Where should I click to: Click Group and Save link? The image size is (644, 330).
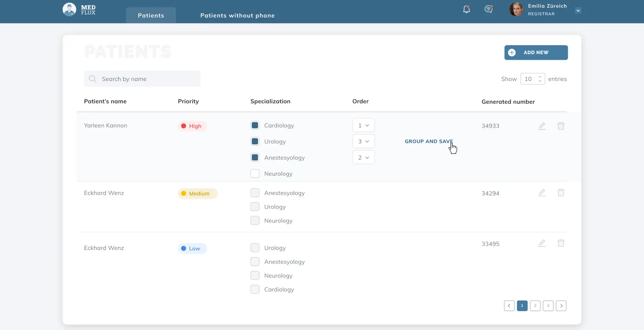pyautogui.click(x=428, y=142)
